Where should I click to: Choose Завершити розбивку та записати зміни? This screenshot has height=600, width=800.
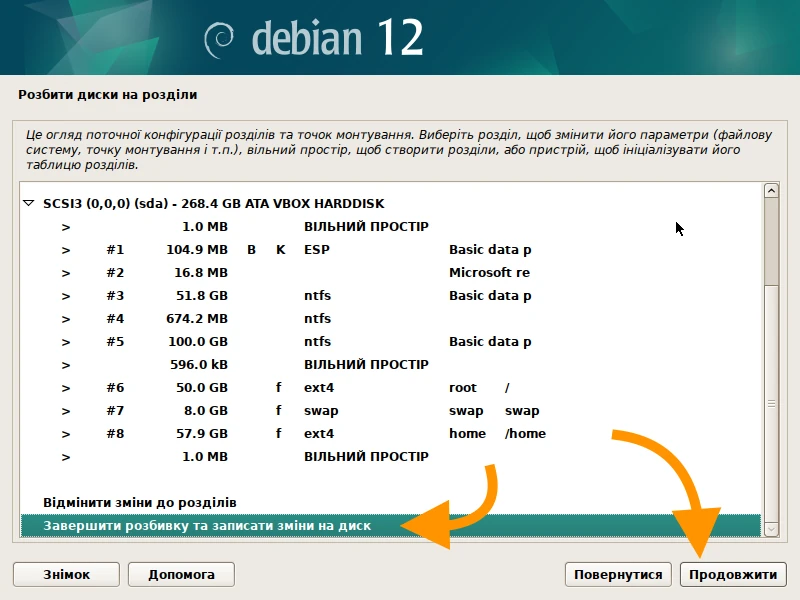tap(391, 526)
